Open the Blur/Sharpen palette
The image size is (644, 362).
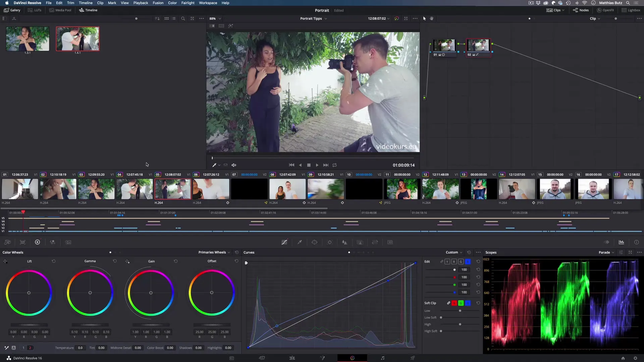click(344, 242)
